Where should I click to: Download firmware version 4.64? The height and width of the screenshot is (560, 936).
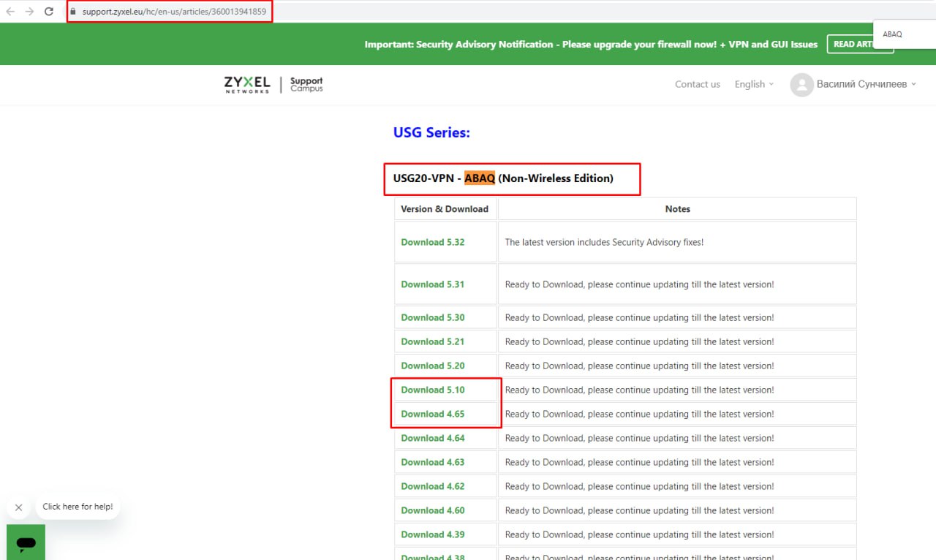coord(433,439)
